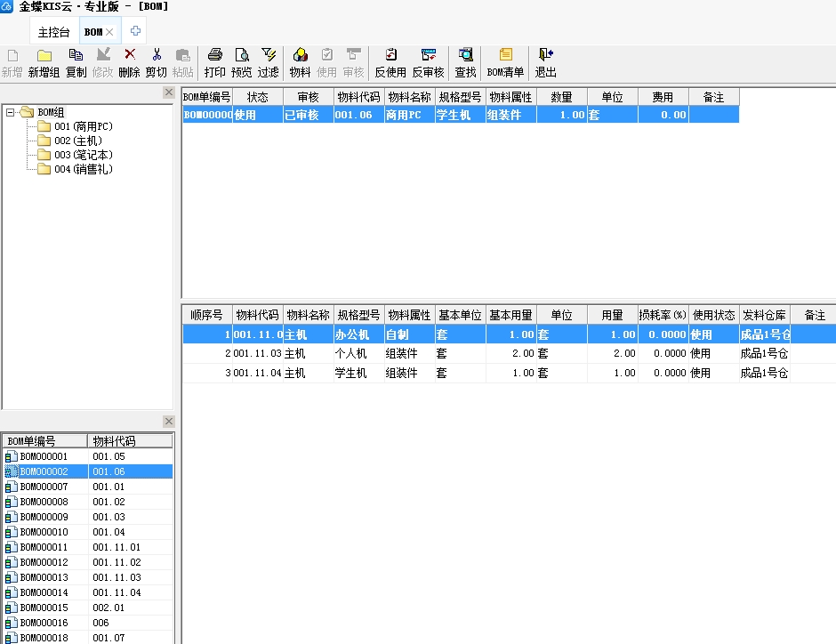836x644 pixels.
Task: Click the 数量 column header in top grid
Action: pyautogui.click(x=562, y=97)
